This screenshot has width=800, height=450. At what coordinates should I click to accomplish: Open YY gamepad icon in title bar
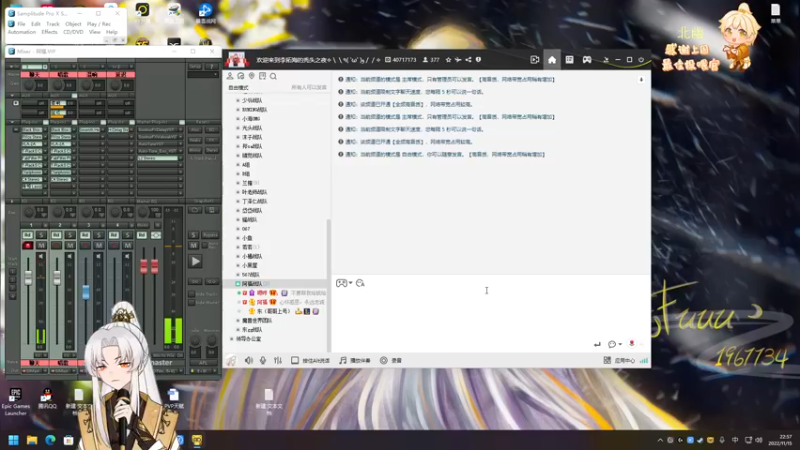(x=587, y=60)
